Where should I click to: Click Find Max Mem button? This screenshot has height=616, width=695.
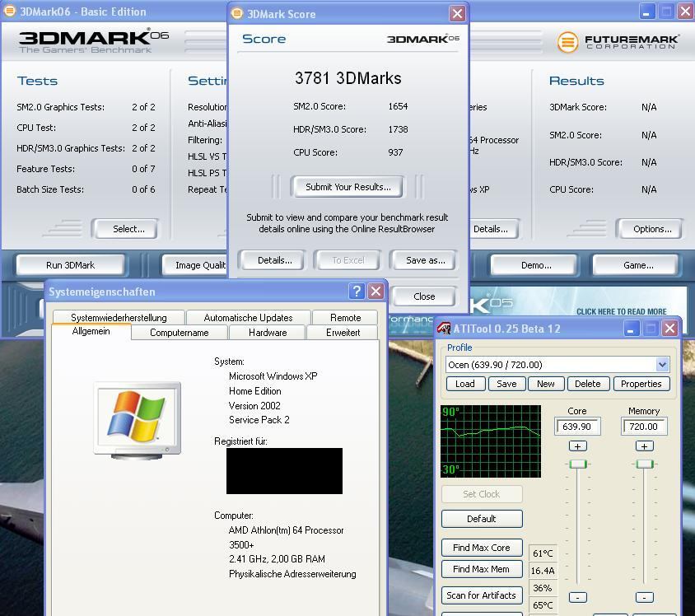[x=482, y=569]
